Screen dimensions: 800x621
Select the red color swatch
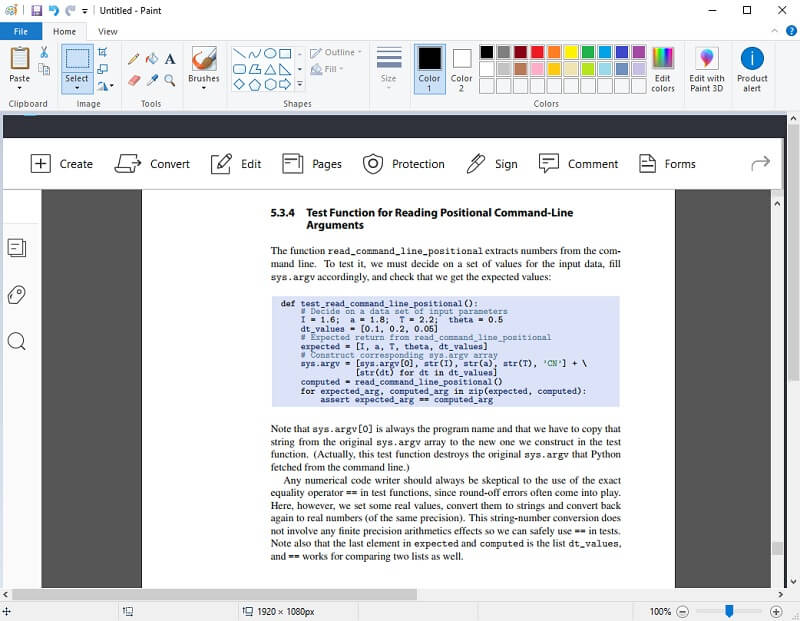(x=537, y=51)
